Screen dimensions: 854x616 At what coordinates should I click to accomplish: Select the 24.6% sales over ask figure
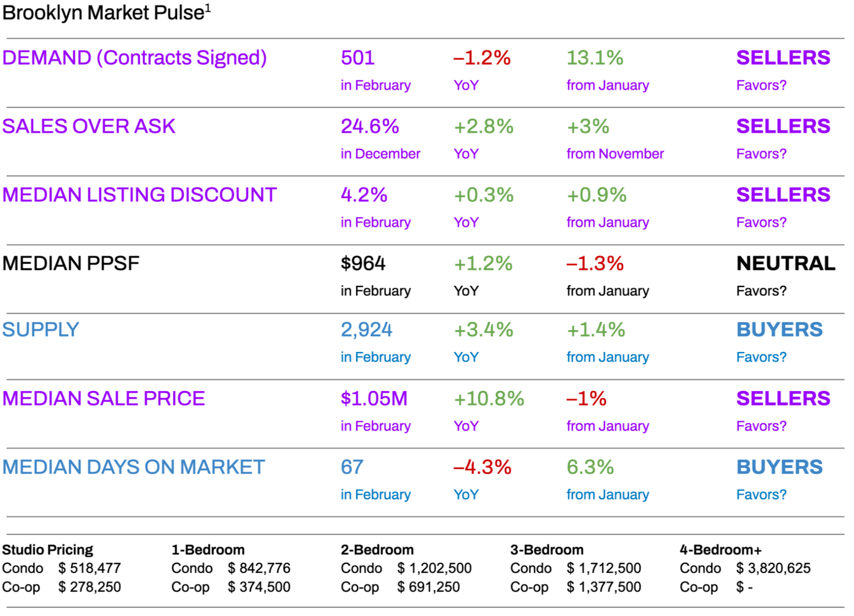tap(370, 126)
